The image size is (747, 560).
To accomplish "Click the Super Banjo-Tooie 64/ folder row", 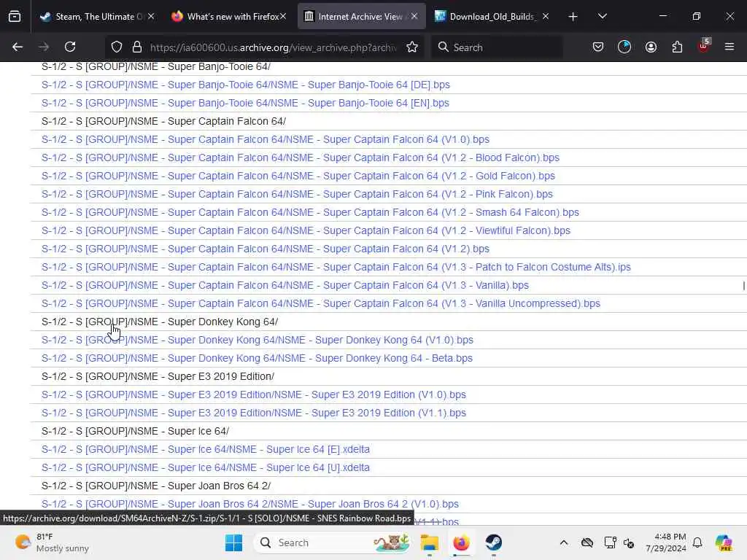I will [388, 66].
